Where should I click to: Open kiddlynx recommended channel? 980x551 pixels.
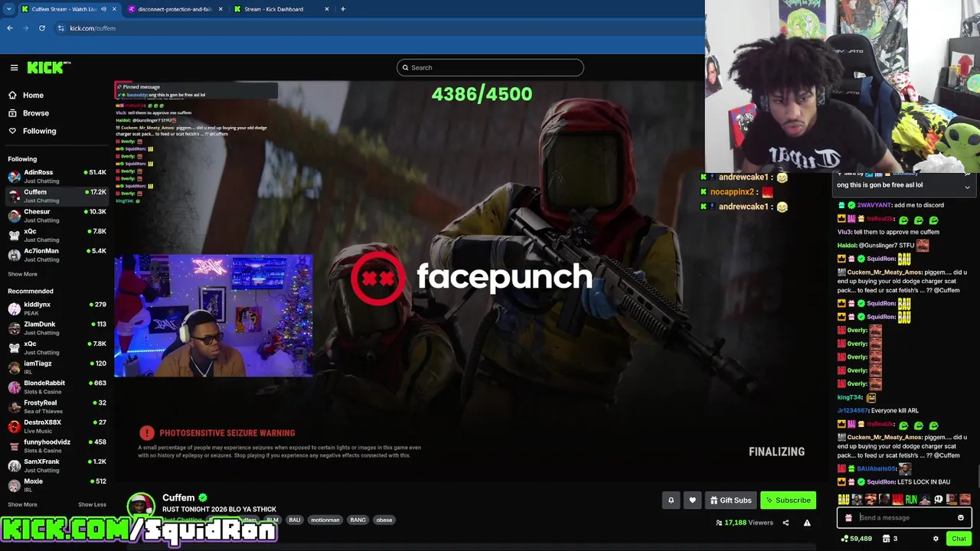(x=55, y=308)
